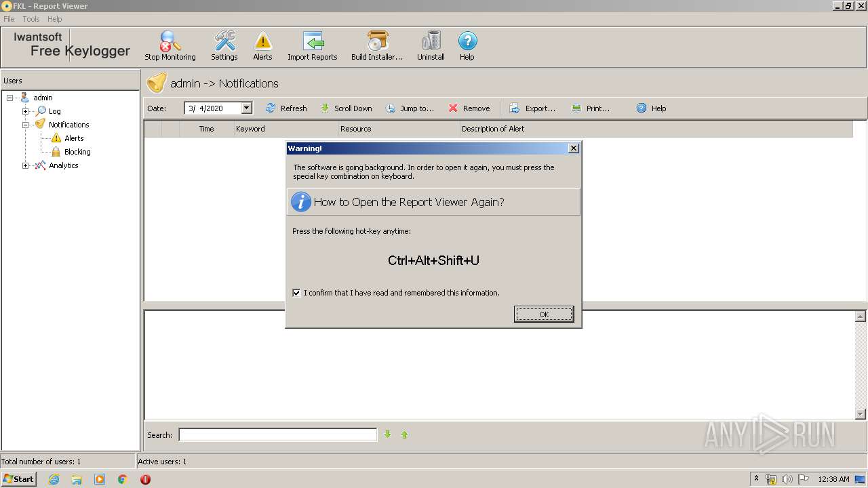Viewport: 868px width, 488px height.
Task: Select Alerts under Notifications
Action: coord(74,138)
